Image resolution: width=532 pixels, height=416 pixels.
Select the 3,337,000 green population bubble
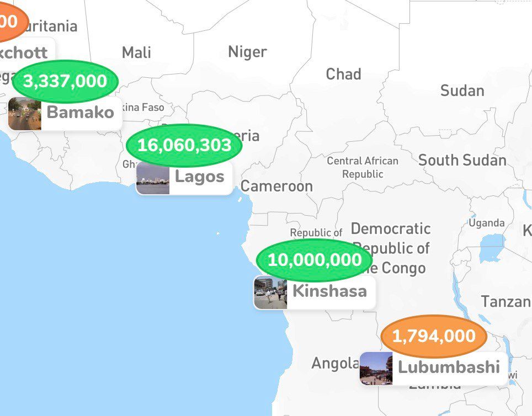tap(65, 82)
